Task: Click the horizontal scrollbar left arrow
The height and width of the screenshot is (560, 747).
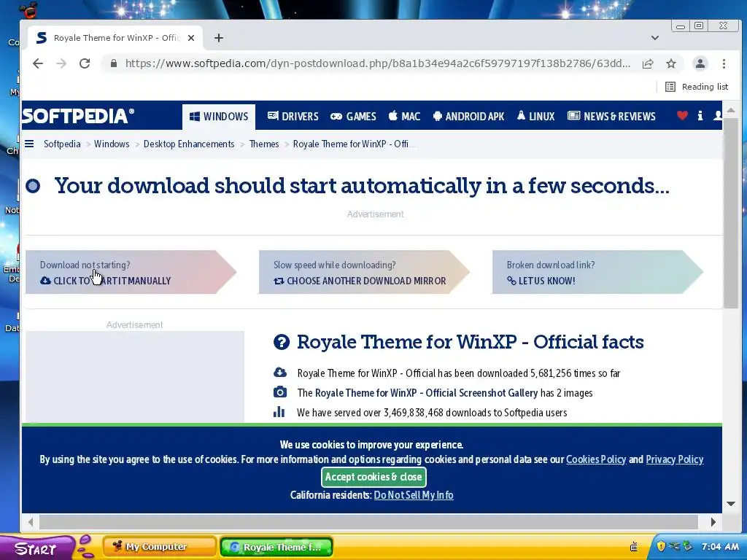Action: coord(31,522)
